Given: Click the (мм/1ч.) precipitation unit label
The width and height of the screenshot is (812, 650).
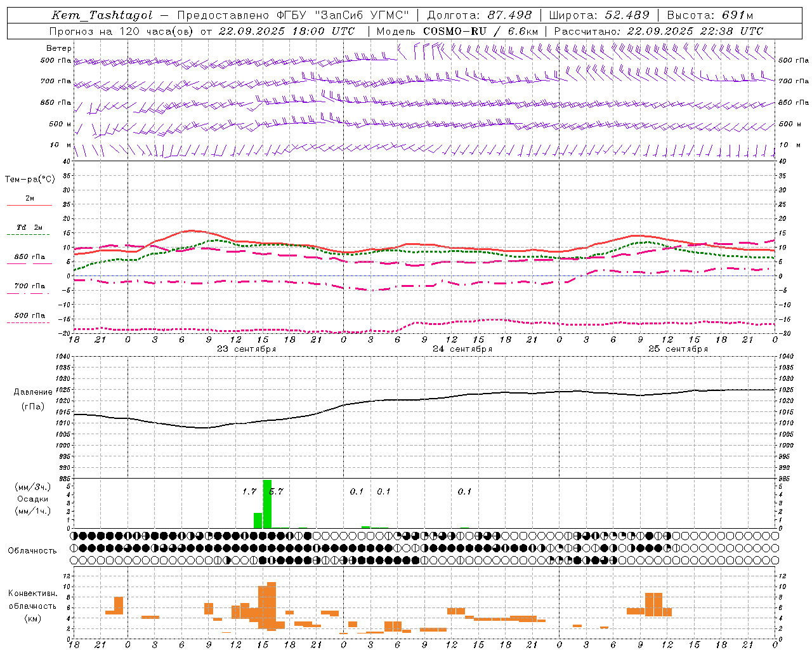Looking at the screenshot, I should pyautogui.click(x=33, y=511).
